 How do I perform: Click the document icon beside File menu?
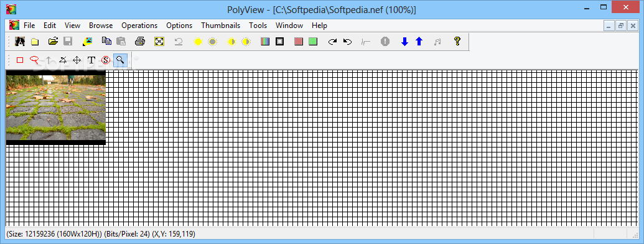click(x=14, y=26)
